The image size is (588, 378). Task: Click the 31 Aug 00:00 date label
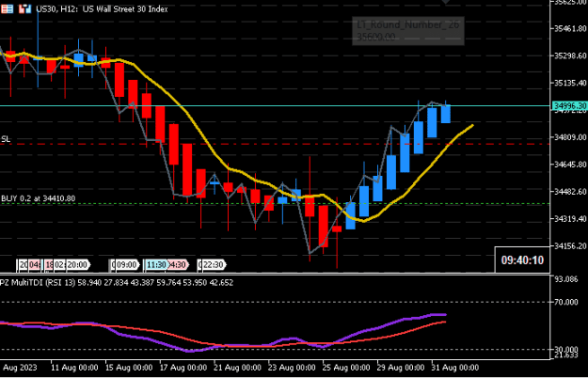coord(454,368)
